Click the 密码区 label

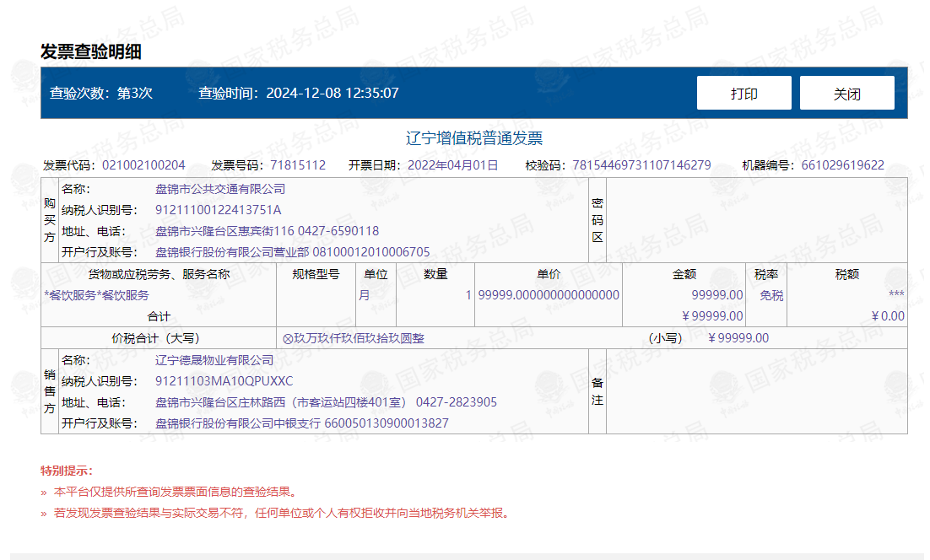(597, 220)
